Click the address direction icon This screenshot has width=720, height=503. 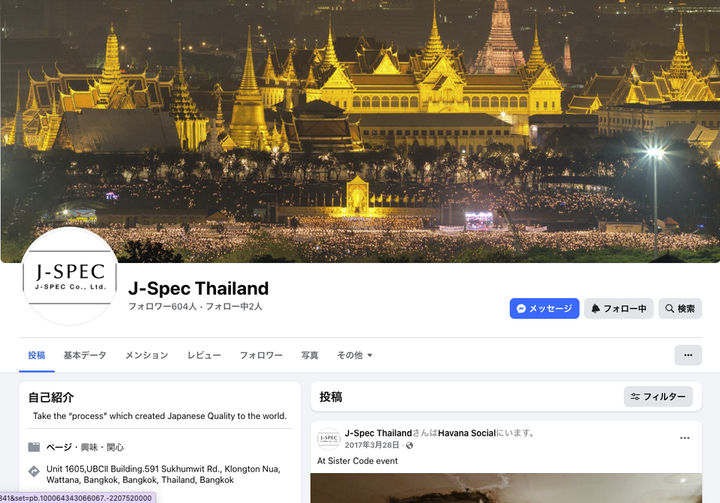pyautogui.click(x=34, y=471)
